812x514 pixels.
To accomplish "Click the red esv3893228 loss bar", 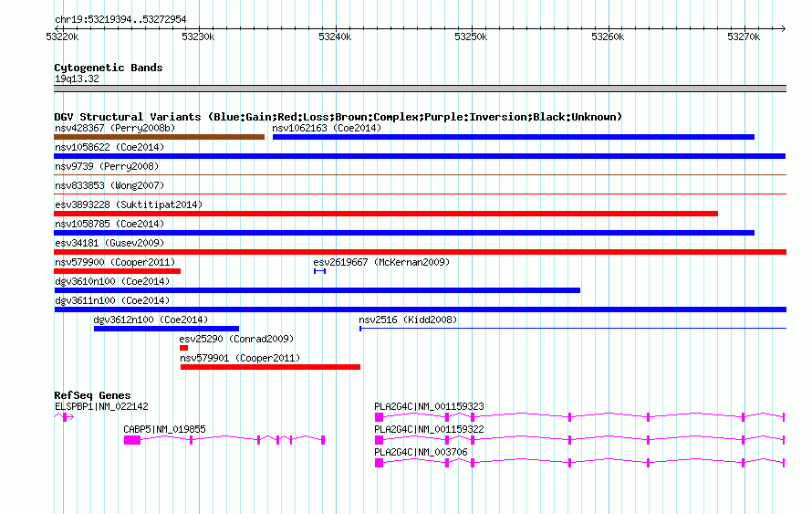I will tap(386, 214).
